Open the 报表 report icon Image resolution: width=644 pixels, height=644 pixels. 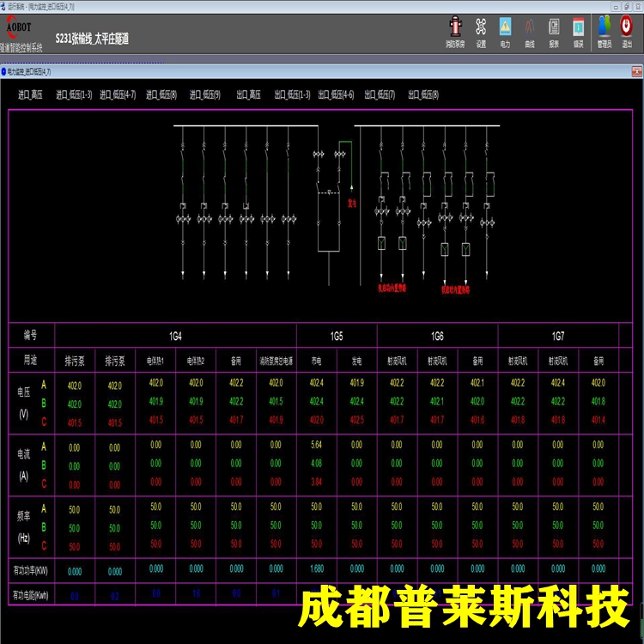point(554,32)
